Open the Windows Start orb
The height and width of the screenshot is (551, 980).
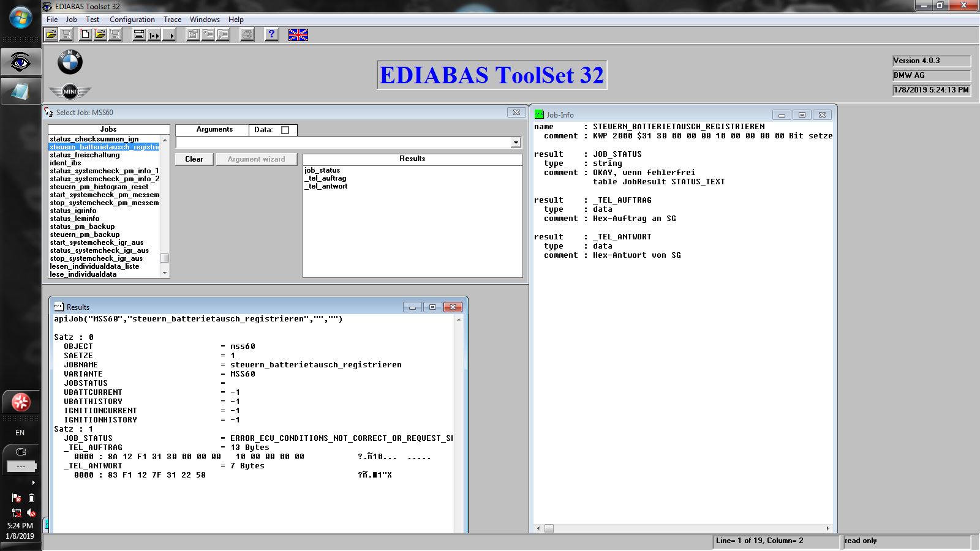point(20,17)
